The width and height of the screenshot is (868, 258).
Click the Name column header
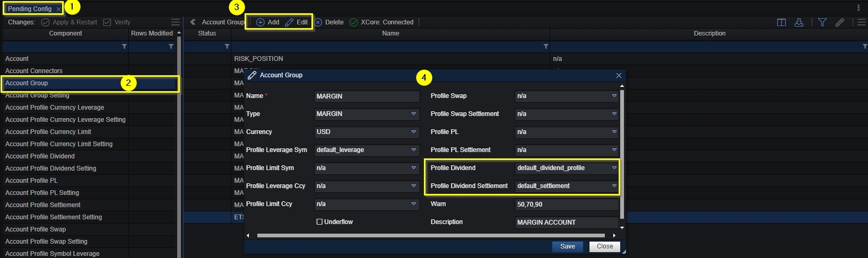click(x=390, y=33)
